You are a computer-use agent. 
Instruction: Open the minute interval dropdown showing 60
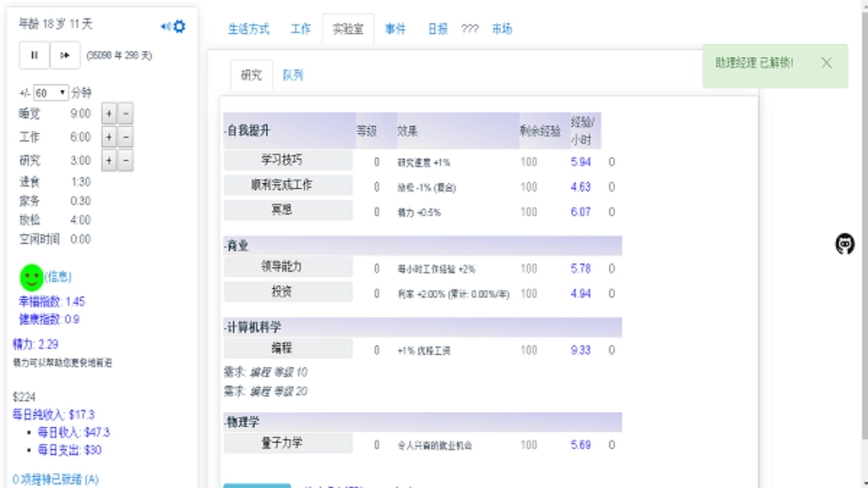coord(50,92)
